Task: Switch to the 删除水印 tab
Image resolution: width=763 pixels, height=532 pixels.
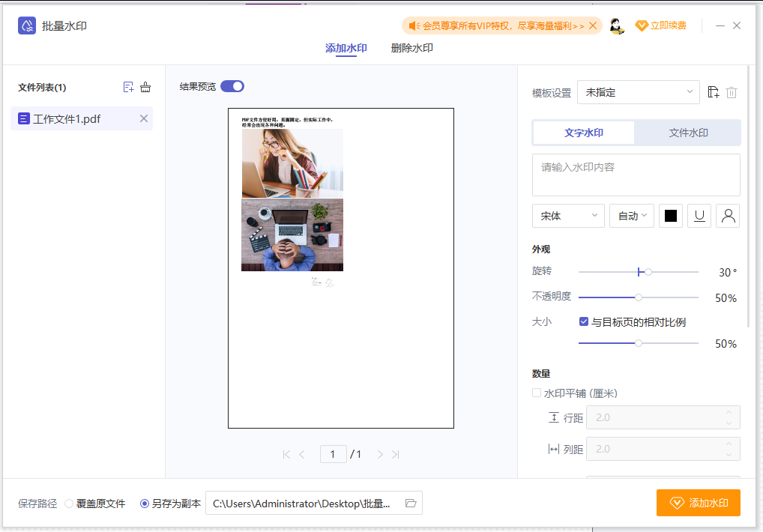Action: pyautogui.click(x=411, y=48)
